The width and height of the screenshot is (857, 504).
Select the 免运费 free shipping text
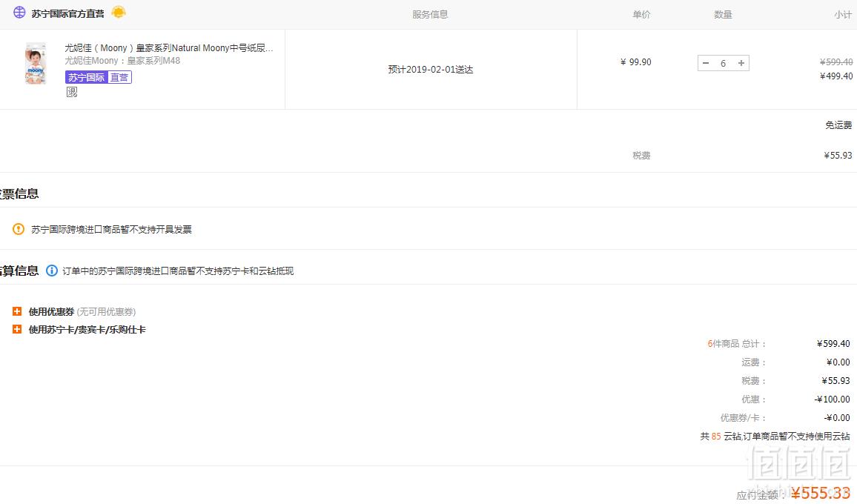pyautogui.click(x=838, y=125)
